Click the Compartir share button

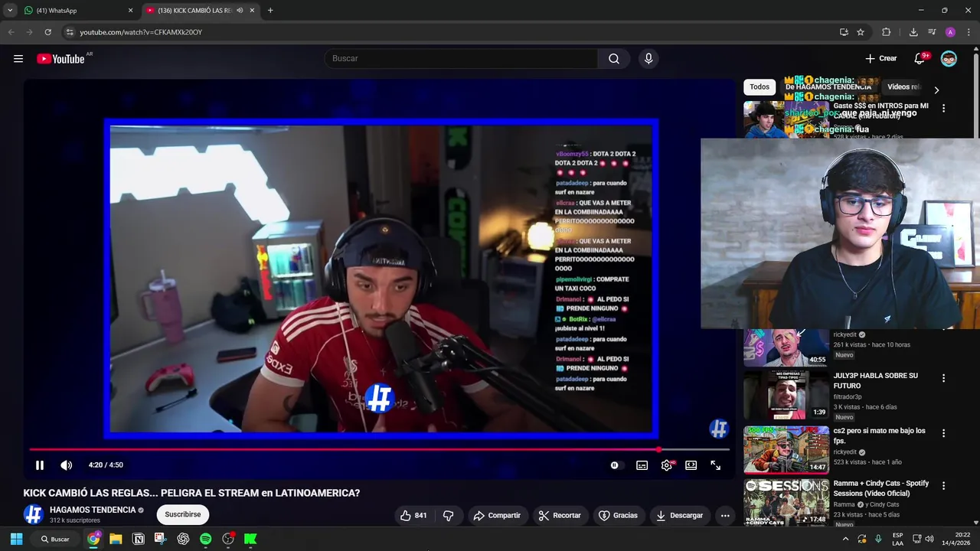click(x=497, y=516)
